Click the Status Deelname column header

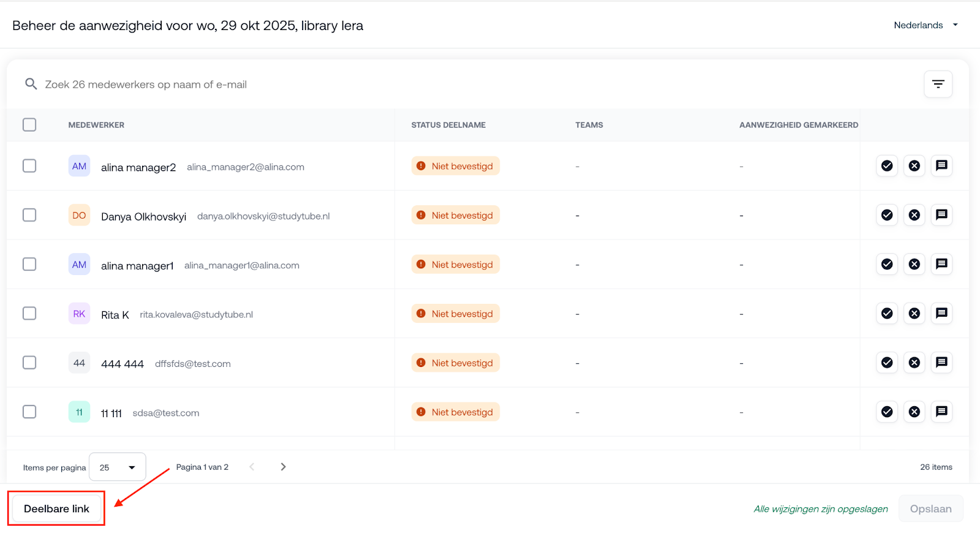448,125
